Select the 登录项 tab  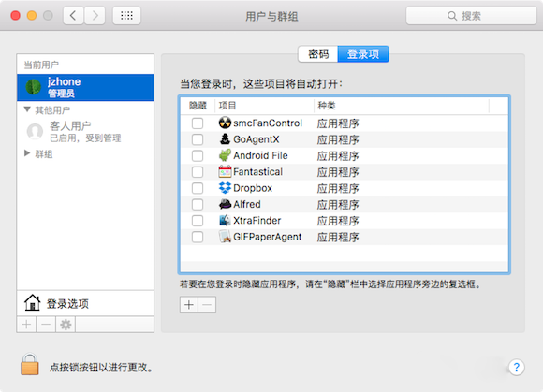(x=363, y=54)
